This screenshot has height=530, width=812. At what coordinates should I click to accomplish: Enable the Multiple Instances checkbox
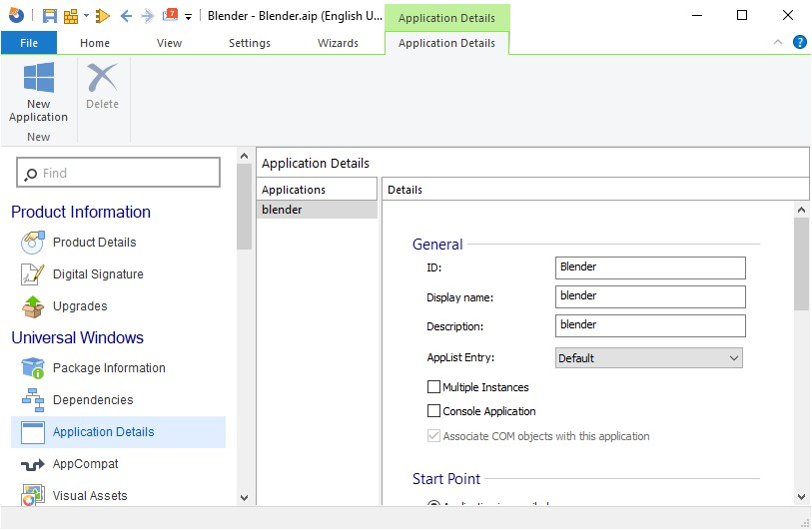coord(433,386)
